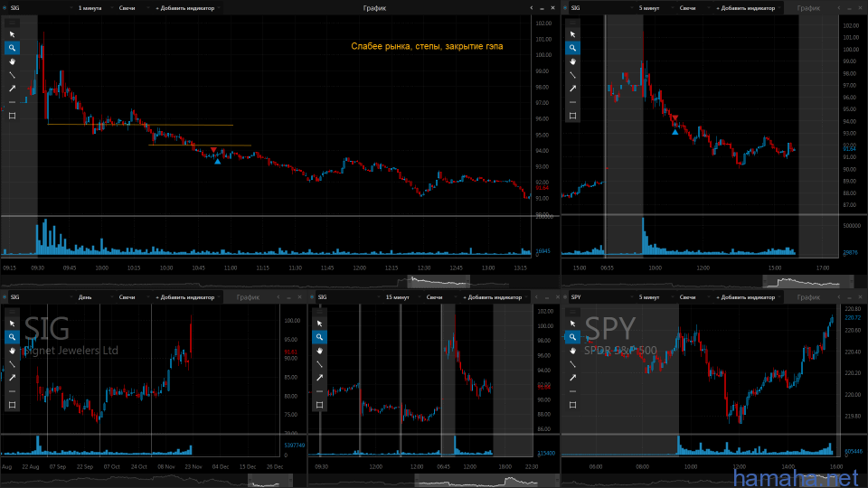Choose the hand pan tool in 1-minute chart
Screen dimensions: 868x488
point(13,61)
